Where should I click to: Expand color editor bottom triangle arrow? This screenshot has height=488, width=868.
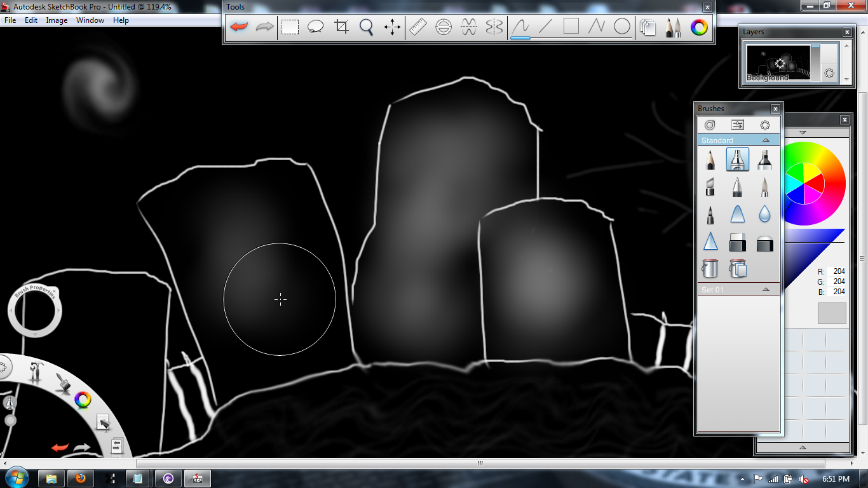pyautogui.click(x=803, y=447)
